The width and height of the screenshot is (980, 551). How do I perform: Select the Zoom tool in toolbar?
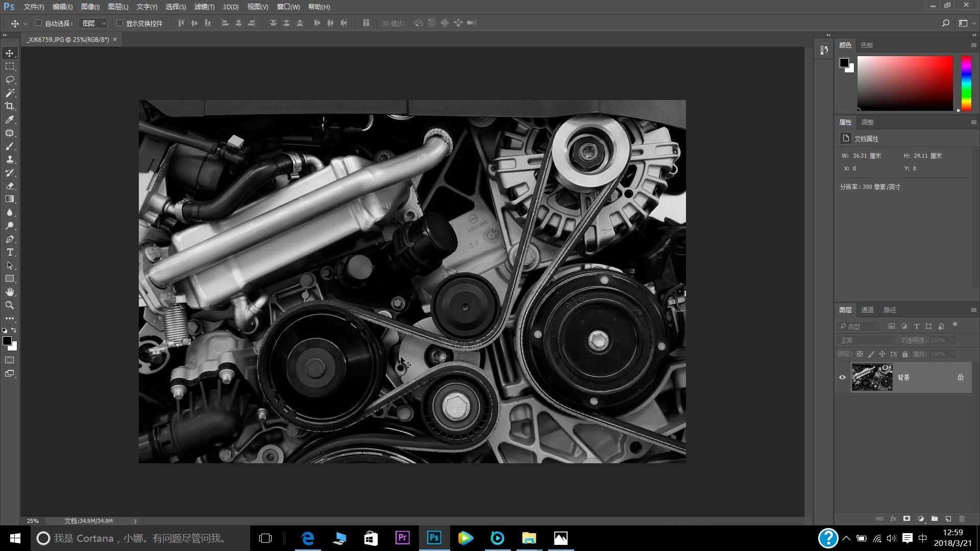pos(10,305)
